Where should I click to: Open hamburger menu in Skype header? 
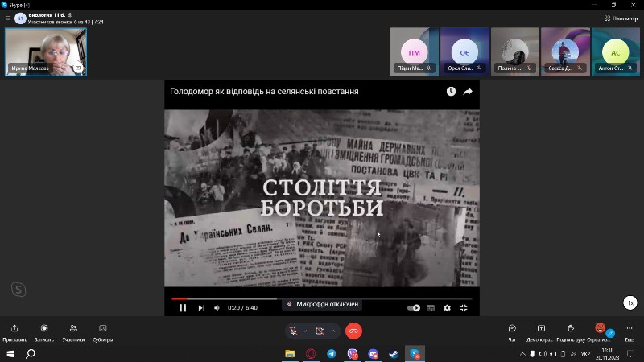pyautogui.click(x=8, y=18)
